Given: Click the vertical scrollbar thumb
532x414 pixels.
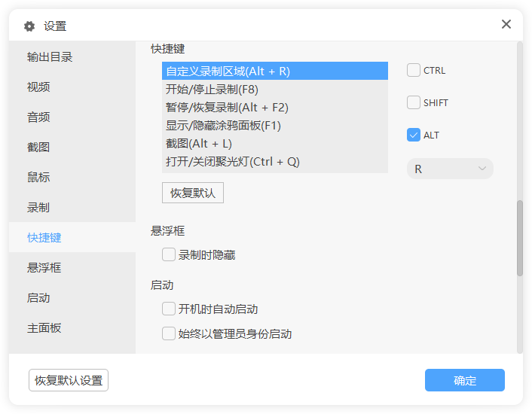Looking at the screenshot, I should [519, 238].
